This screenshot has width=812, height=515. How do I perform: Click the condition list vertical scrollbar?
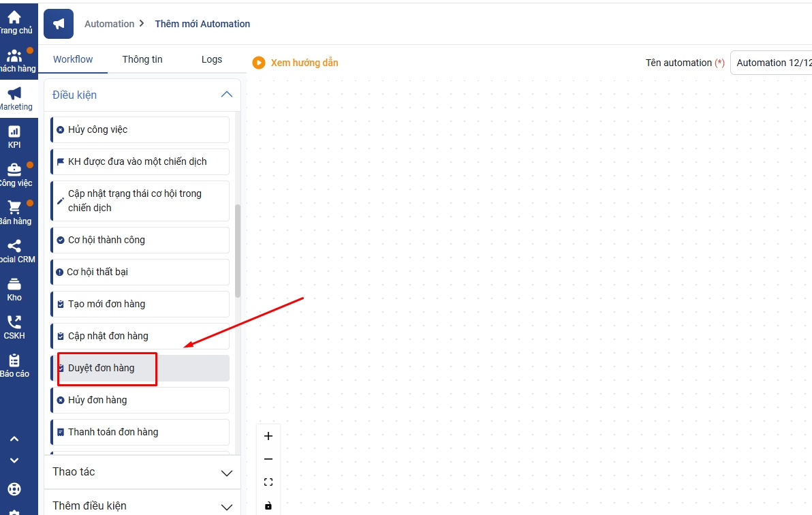[x=238, y=251]
